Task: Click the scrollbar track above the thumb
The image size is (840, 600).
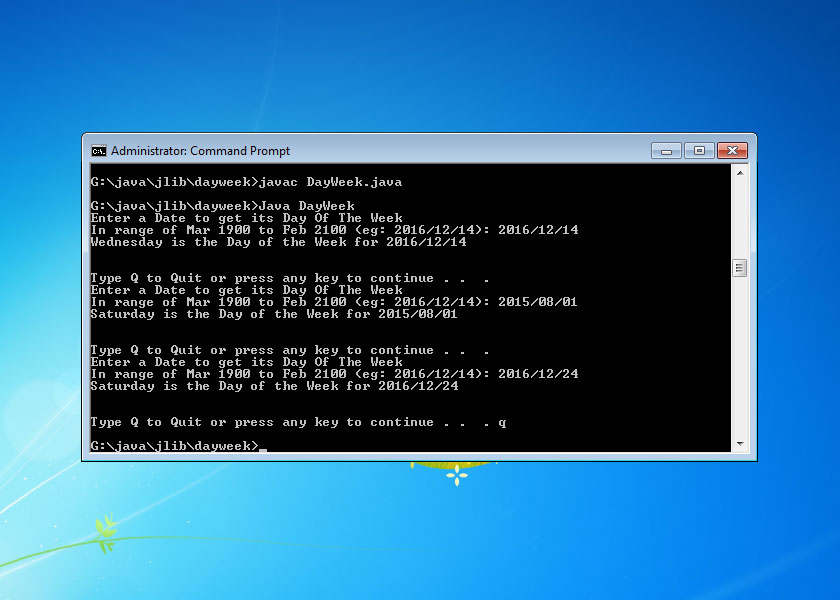Action: point(740,220)
